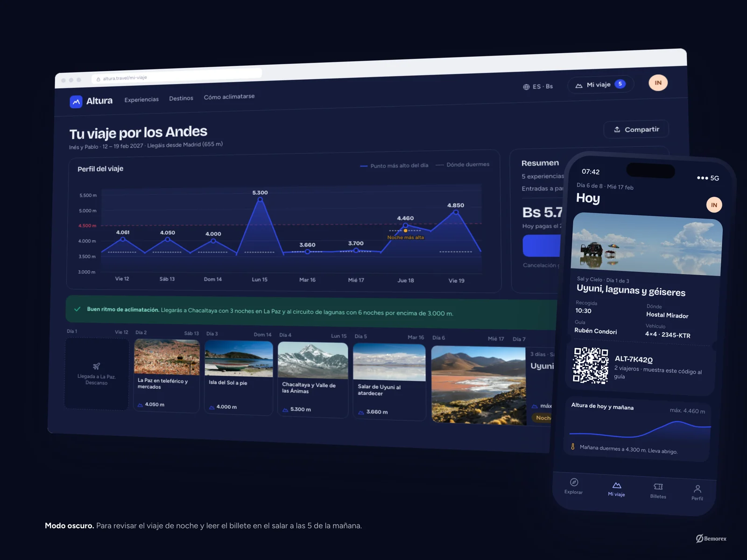Click the blue payment button in Resumen
747x560 pixels.
tap(542, 245)
